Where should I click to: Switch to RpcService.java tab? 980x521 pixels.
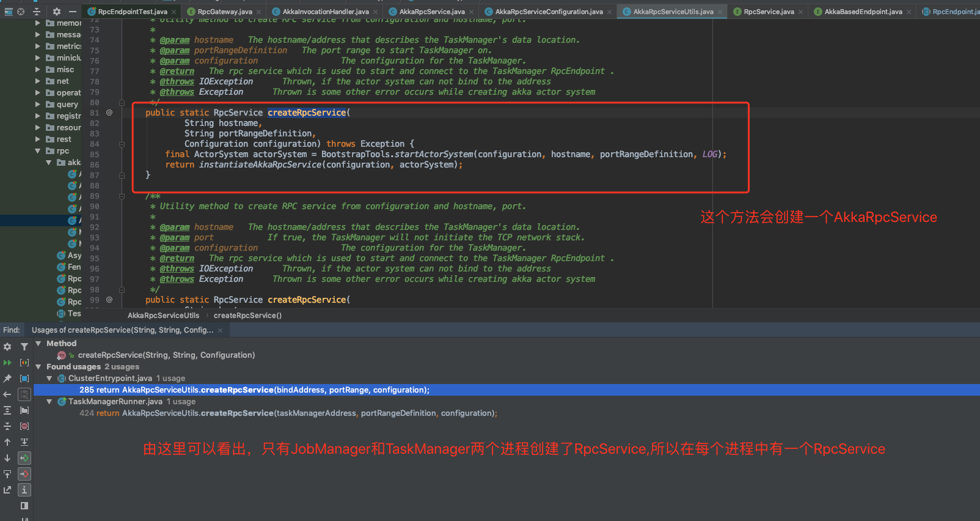(769, 12)
